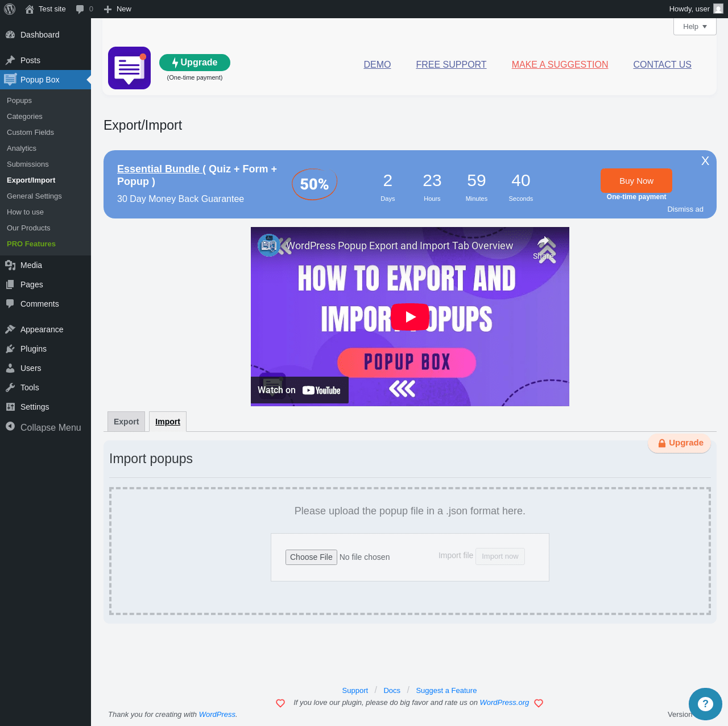Click the orange Buy Now button
Screen dimensions: 728x726
(x=636, y=181)
